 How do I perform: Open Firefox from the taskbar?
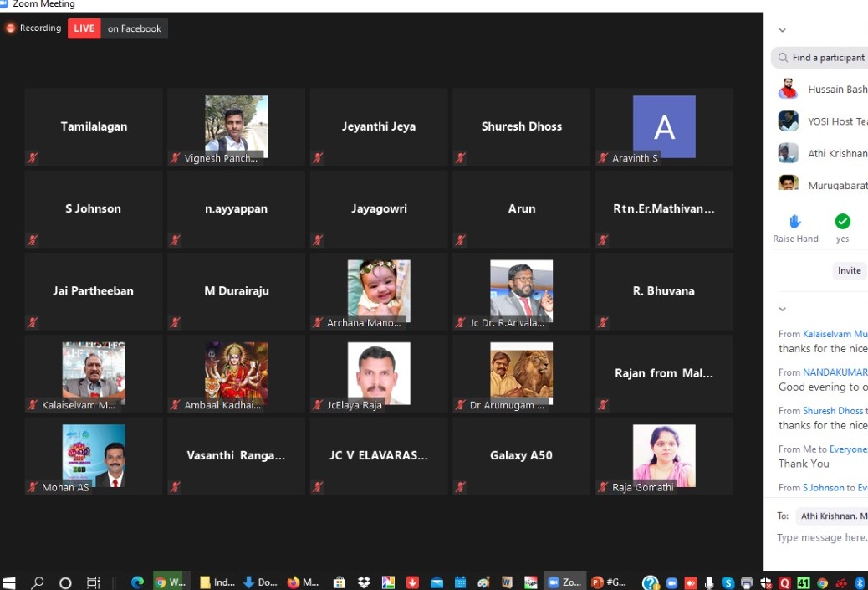click(x=302, y=582)
